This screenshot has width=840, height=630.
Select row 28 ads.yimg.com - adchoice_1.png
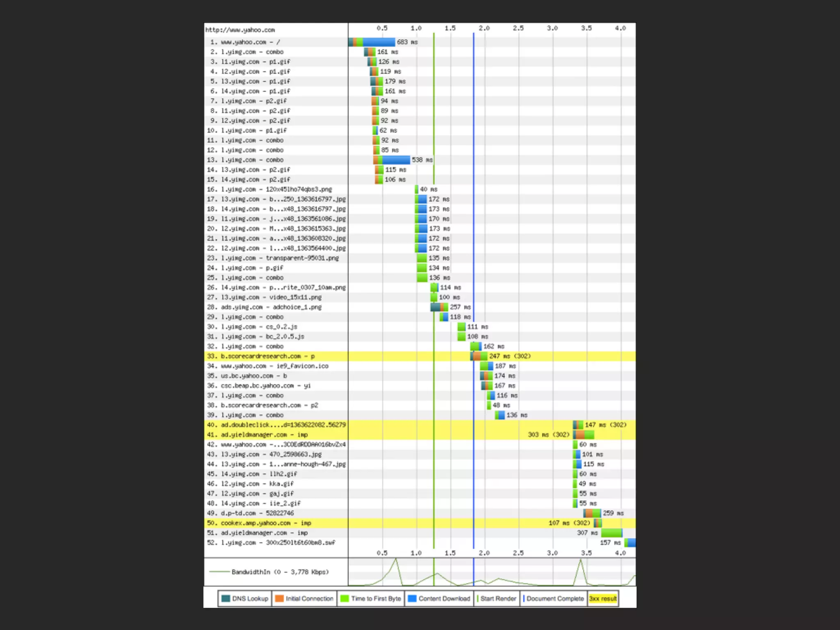click(420, 307)
